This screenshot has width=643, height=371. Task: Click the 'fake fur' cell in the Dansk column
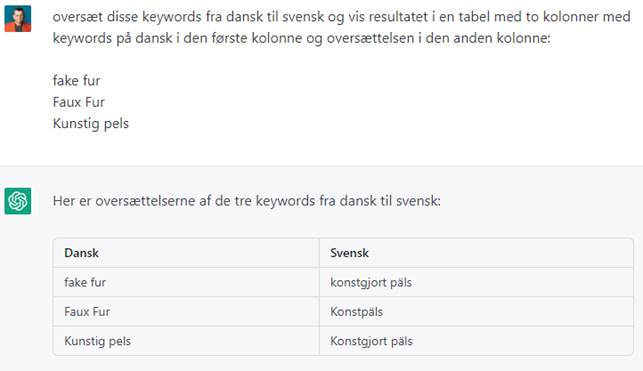click(x=186, y=282)
